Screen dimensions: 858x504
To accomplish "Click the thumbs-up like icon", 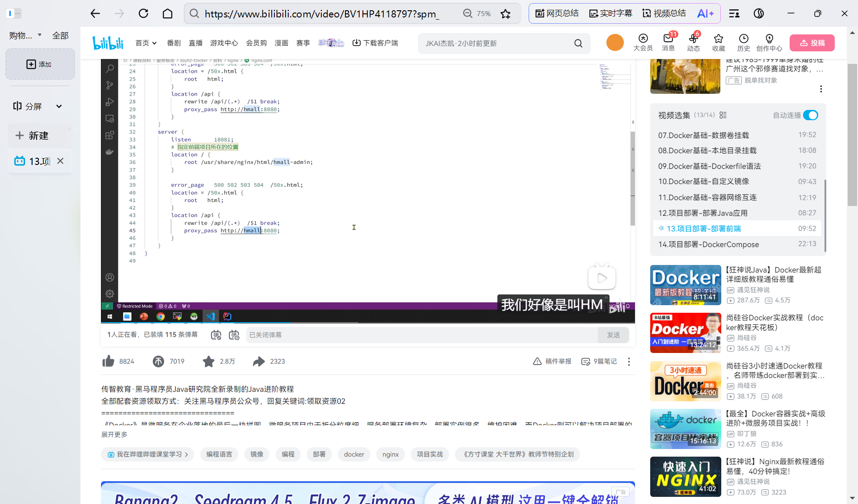I will click(109, 361).
